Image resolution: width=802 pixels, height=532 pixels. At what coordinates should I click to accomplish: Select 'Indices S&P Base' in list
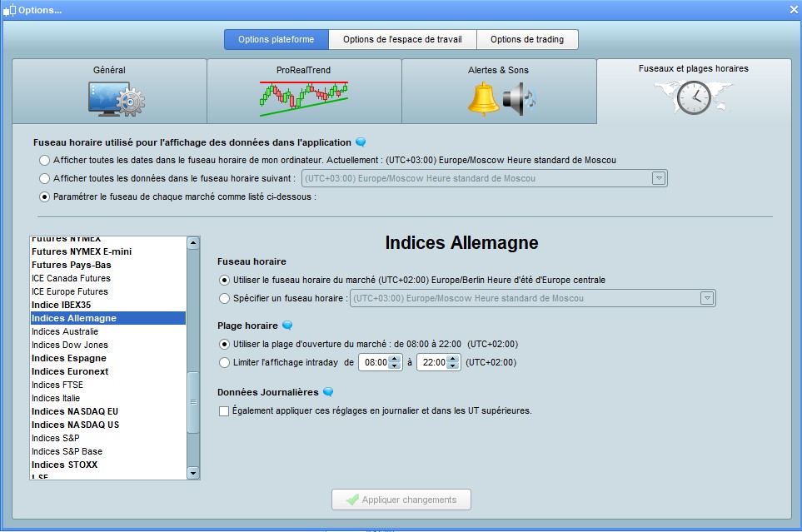point(108,451)
